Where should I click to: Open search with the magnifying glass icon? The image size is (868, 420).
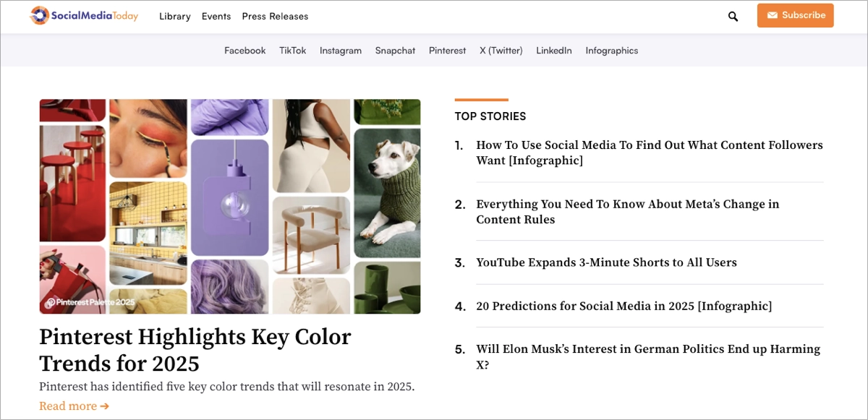coord(732,15)
